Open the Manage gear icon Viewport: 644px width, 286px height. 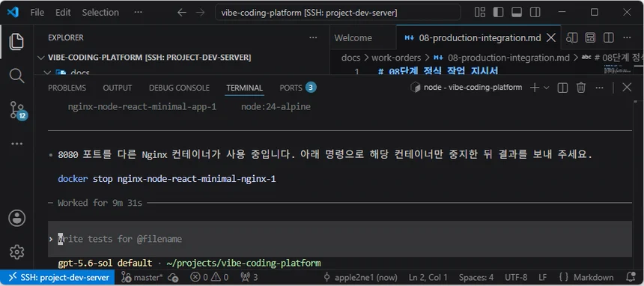[16, 252]
